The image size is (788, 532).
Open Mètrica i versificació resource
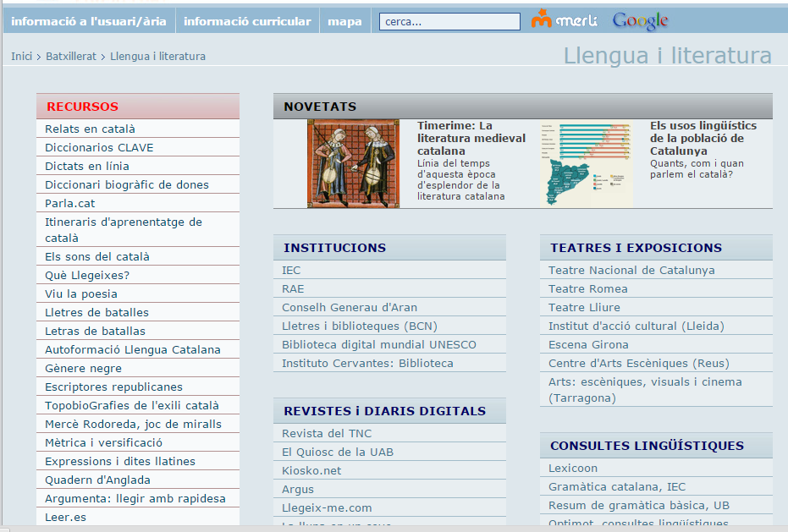pyautogui.click(x=103, y=443)
